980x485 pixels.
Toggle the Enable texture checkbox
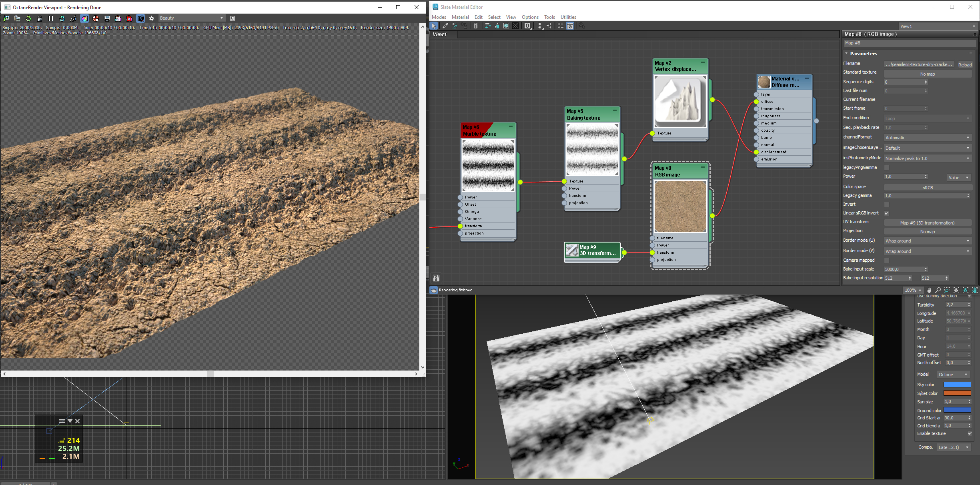(970, 434)
